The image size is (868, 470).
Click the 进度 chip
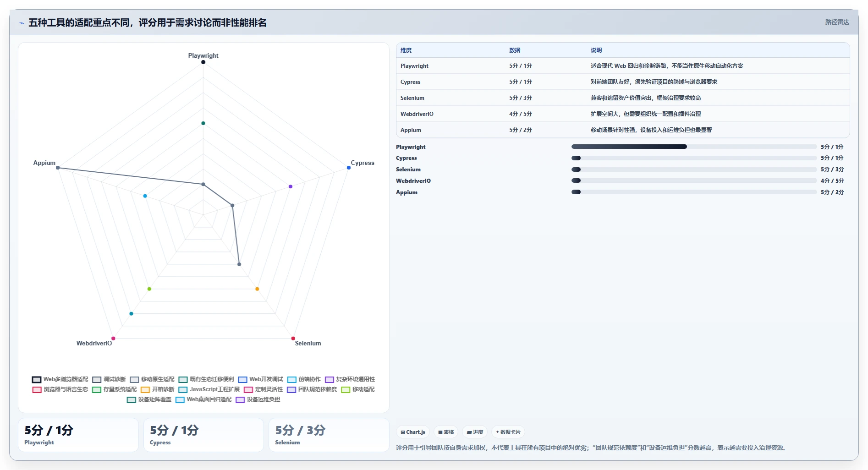tap(475, 432)
